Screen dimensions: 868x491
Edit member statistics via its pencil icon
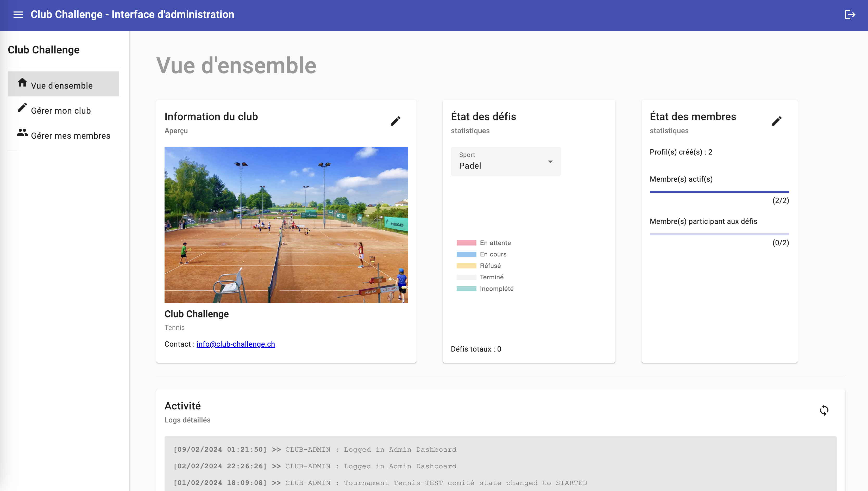tap(777, 121)
